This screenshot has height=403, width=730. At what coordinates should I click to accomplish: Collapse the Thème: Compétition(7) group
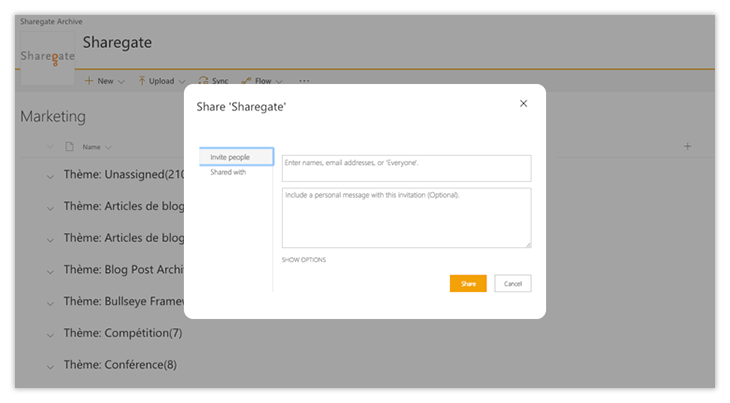[50, 335]
